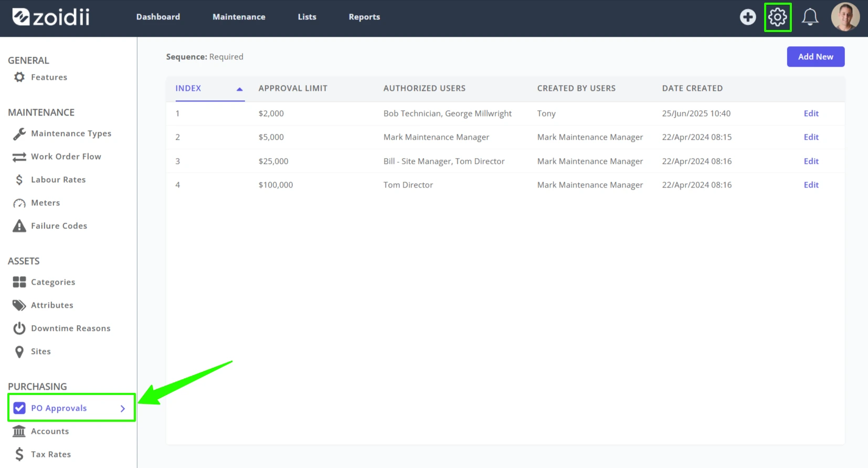Click the Add New button
This screenshot has width=868, height=468.
pos(816,57)
